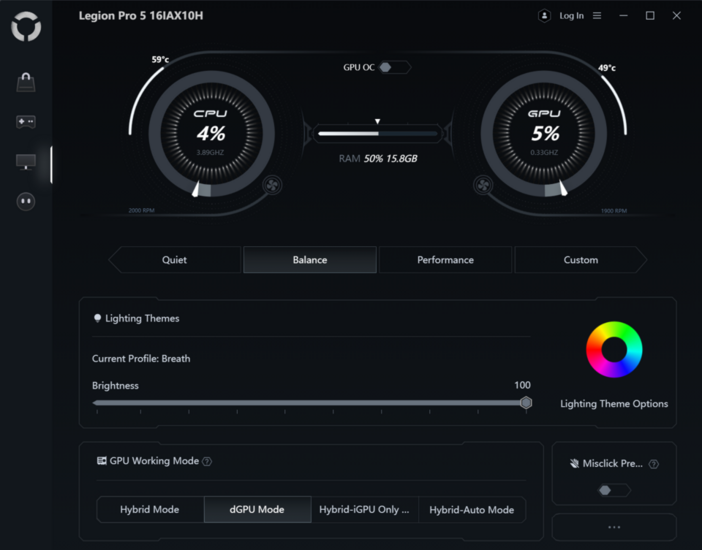Image resolution: width=702 pixels, height=550 pixels.
Task: Click the round face icon in the sidebar
Action: pyautogui.click(x=26, y=202)
